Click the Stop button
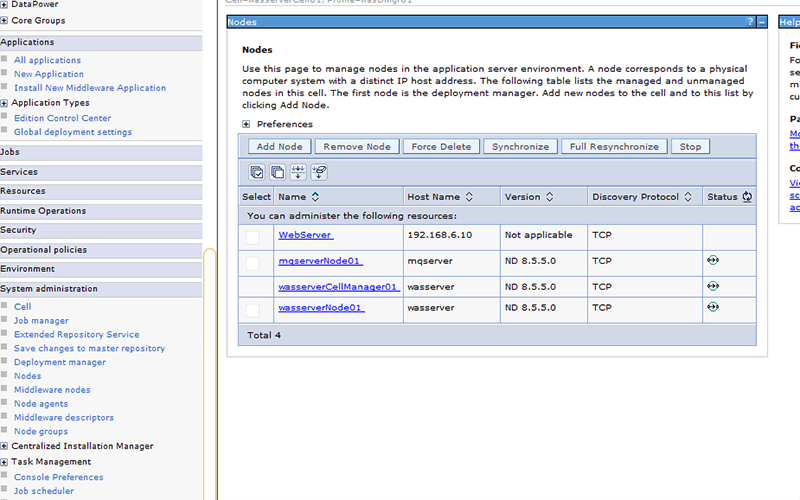The height and width of the screenshot is (500, 800). coord(690,146)
